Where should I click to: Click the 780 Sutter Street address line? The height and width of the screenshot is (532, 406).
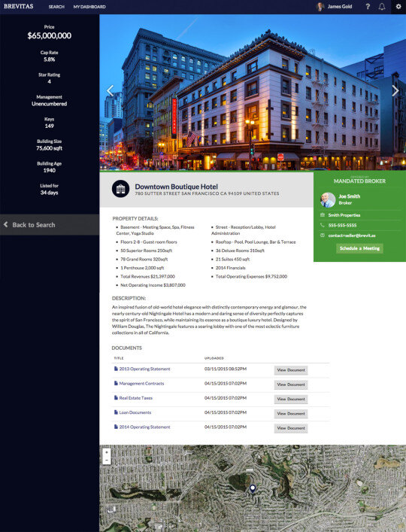point(207,193)
